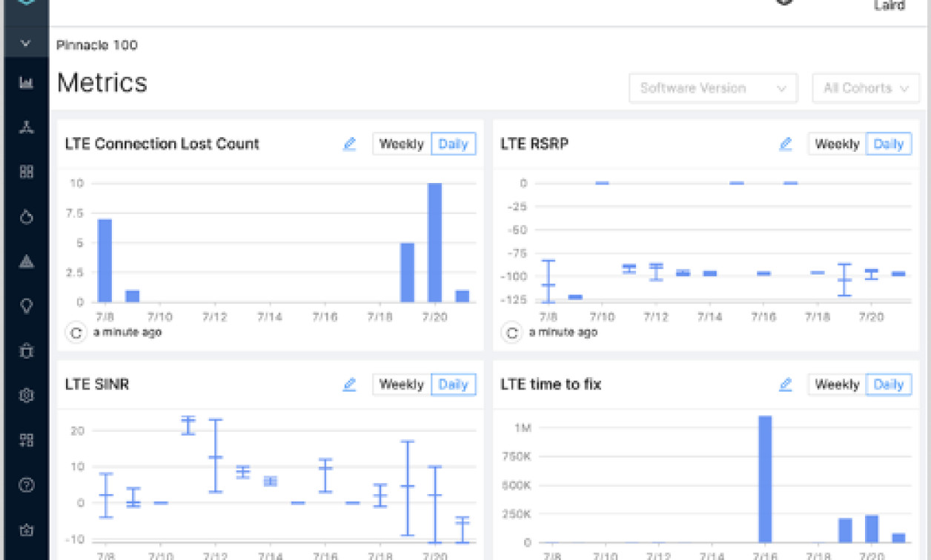Collapse the sidebar using the chevron
Viewport: 931px width, 560px height.
(26, 42)
